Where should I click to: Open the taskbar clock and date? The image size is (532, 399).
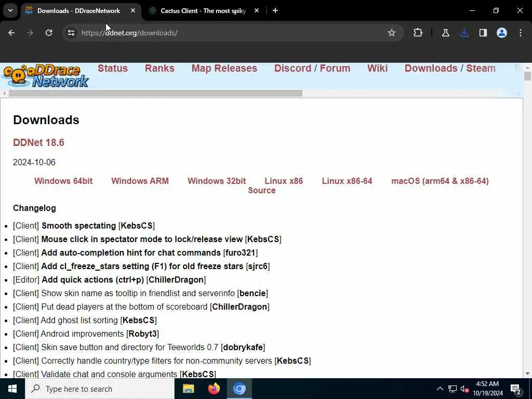[488, 389]
